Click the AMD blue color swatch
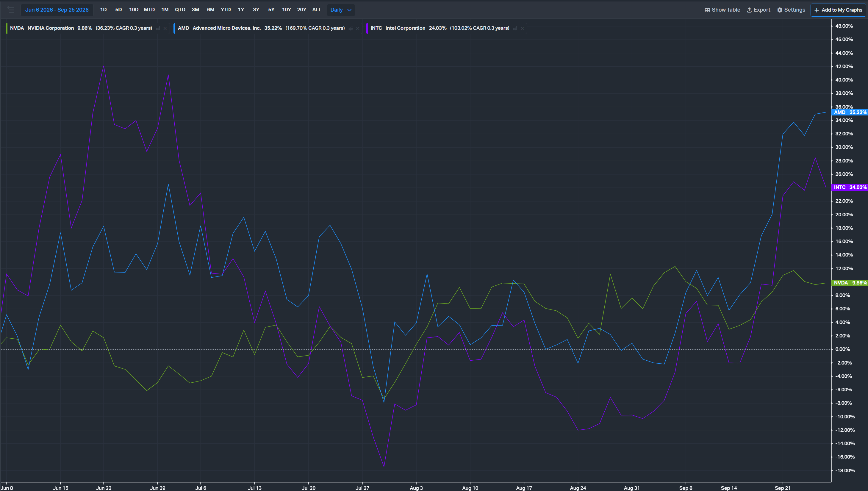 pyautogui.click(x=174, y=28)
